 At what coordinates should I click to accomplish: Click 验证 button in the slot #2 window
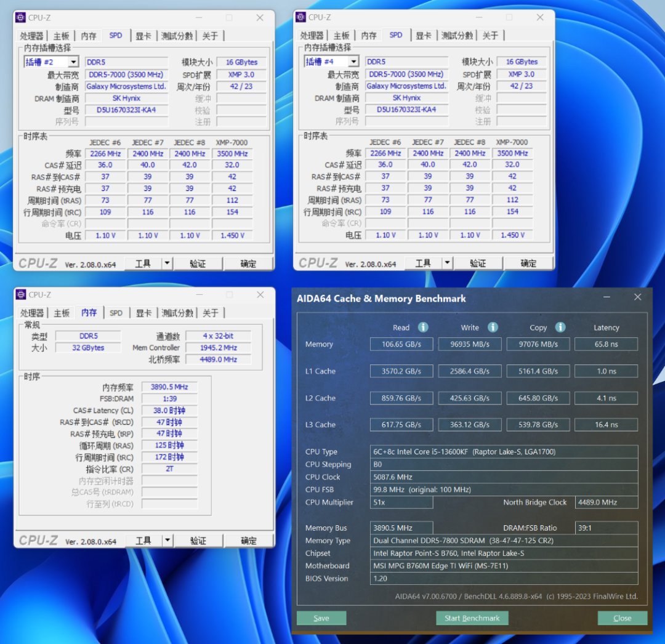tap(198, 264)
